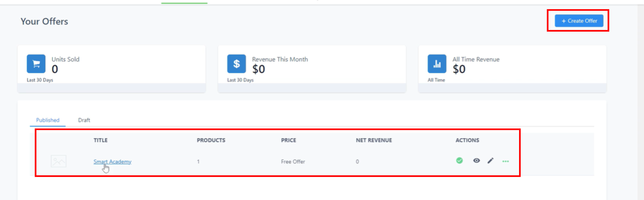Click the PRICE column header

tap(289, 141)
